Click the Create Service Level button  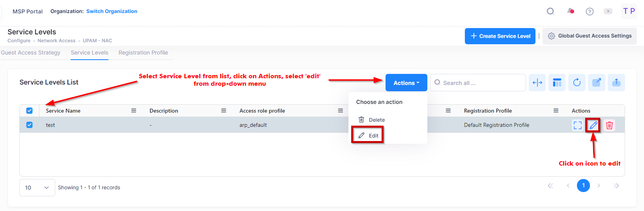tap(500, 36)
